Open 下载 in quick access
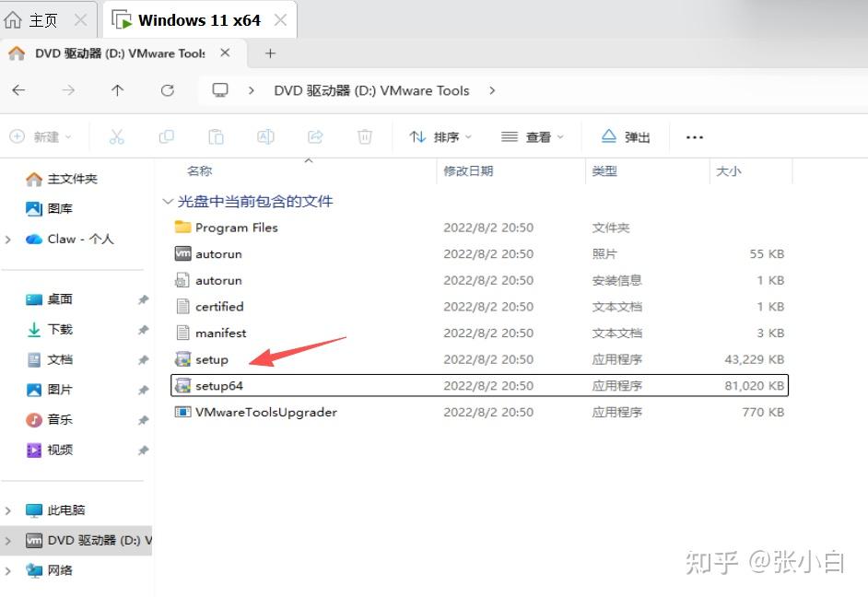Viewport: 868px width, 597px height. click(50, 330)
